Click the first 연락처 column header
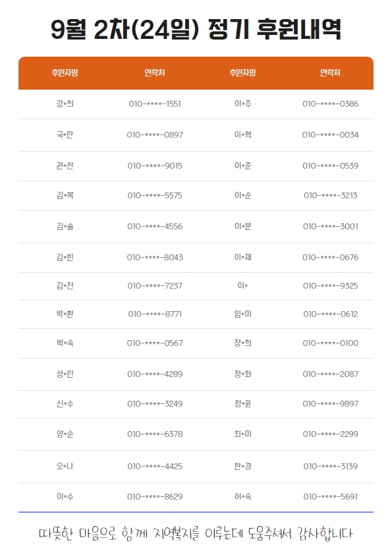The width and height of the screenshot is (392, 555). point(155,73)
